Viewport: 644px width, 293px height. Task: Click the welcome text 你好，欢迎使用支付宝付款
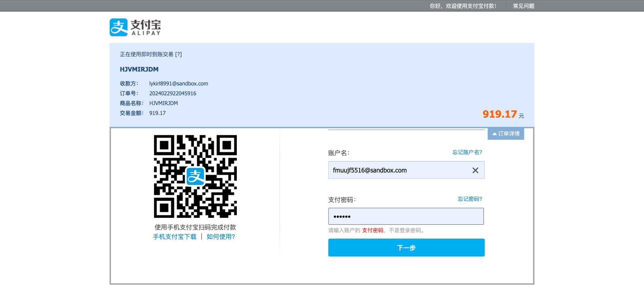(463, 6)
